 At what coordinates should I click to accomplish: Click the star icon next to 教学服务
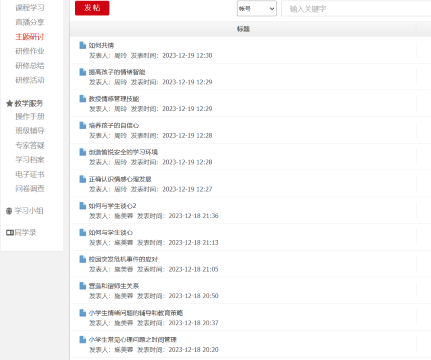pos(9,104)
